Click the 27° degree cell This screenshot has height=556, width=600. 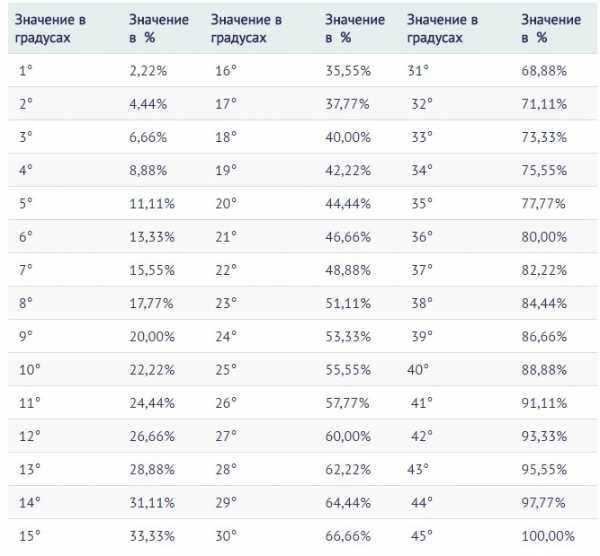(226, 436)
